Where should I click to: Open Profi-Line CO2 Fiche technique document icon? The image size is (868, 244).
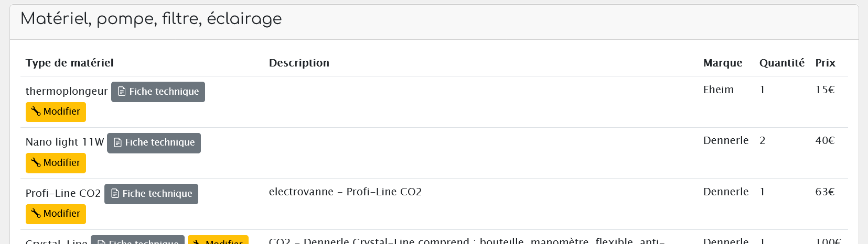(x=115, y=194)
